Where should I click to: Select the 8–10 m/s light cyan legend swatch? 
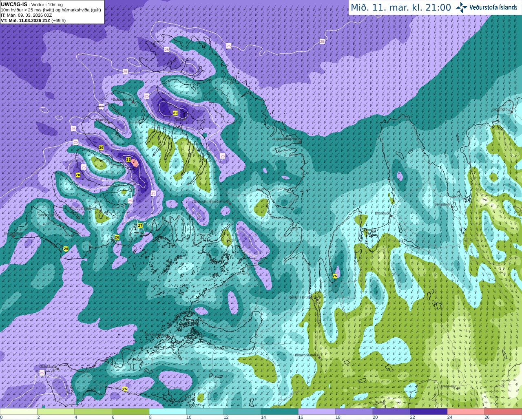pos(168,411)
